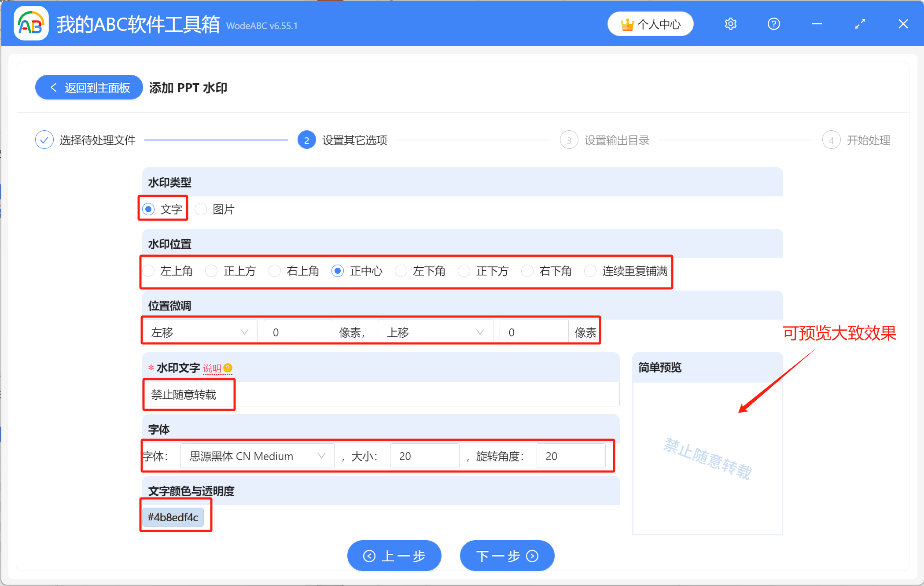Choose 连续重复铺满 watermark position
This screenshot has width=924, height=586.
coord(590,271)
